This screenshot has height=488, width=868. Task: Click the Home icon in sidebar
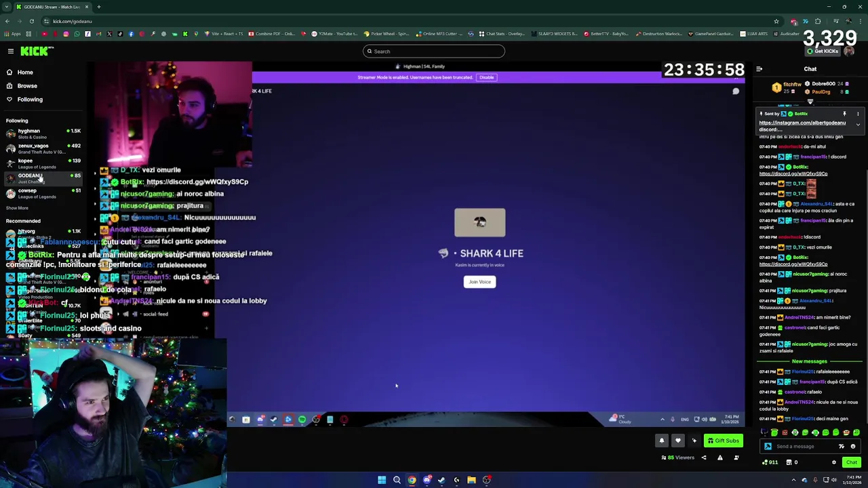(x=9, y=72)
